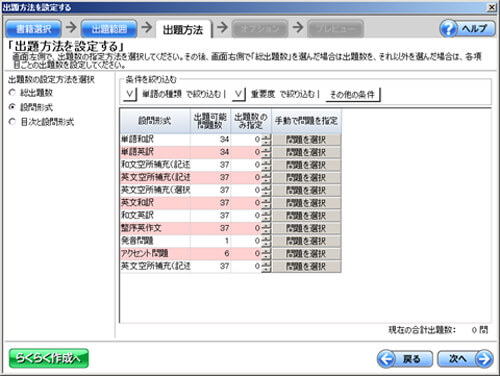Image resolution: width=500 pixels, height=376 pixels.
Task: Click the greyed プレビュー step tab
Action: 336,29
